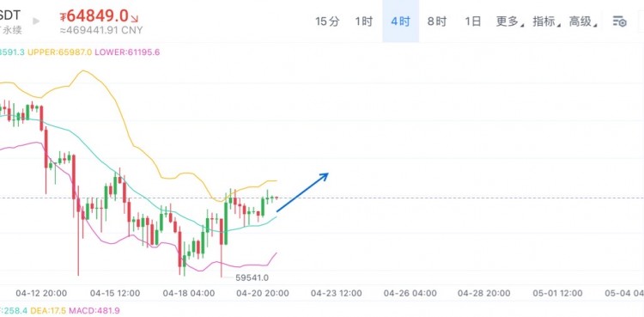Click the ≈469441.91 CNY conversion text

coord(101,30)
